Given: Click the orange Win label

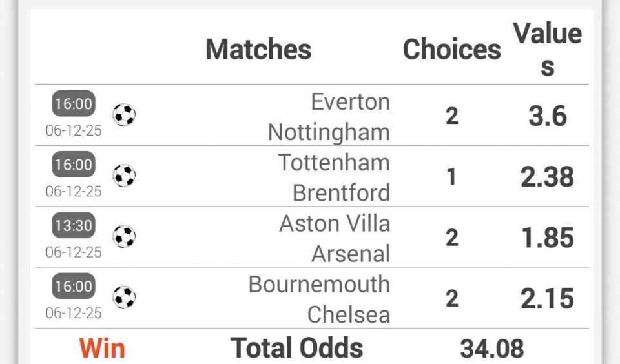Looking at the screenshot, I should pyautogui.click(x=102, y=349).
